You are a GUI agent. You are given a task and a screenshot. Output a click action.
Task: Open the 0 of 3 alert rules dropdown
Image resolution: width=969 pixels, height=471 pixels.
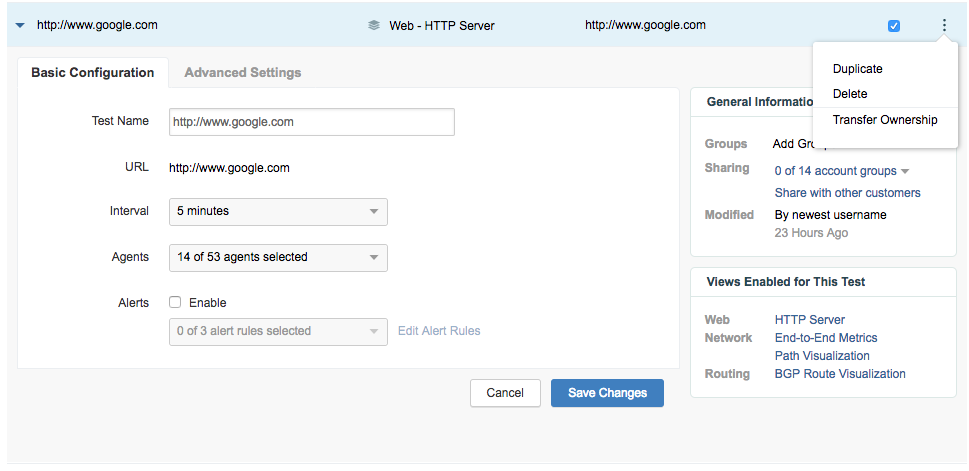tap(278, 332)
